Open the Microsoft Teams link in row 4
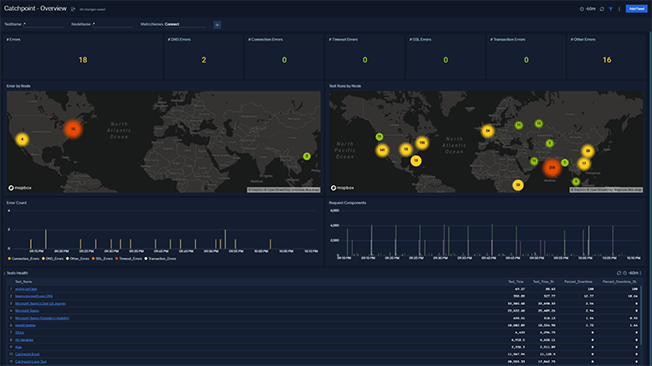The height and width of the screenshot is (366, 652). tap(27, 311)
